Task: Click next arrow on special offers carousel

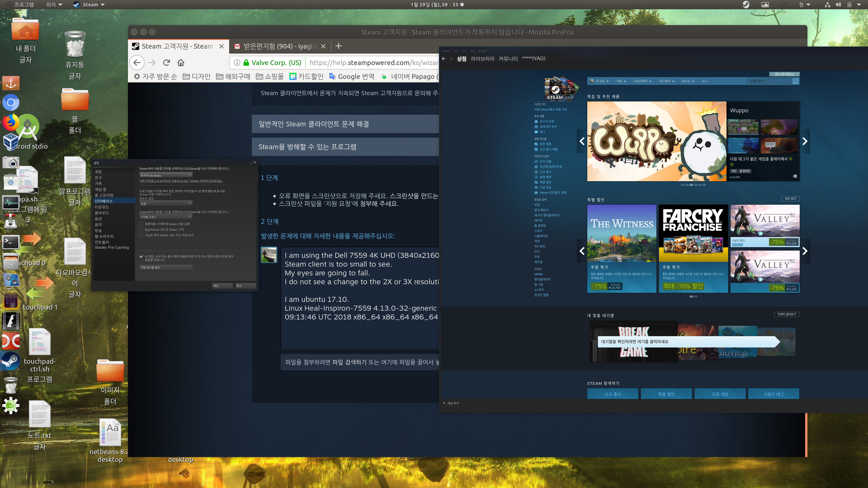Action: 805,251
